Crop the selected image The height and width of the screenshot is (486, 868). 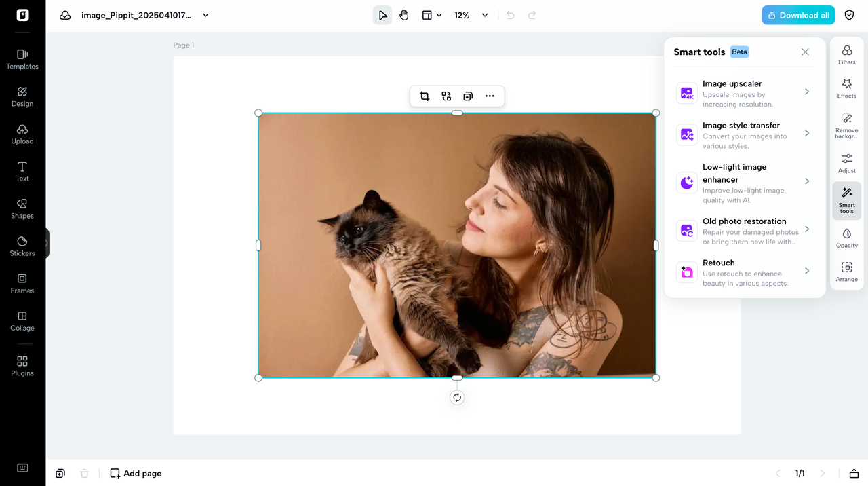pyautogui.click(x=425, y=96)
